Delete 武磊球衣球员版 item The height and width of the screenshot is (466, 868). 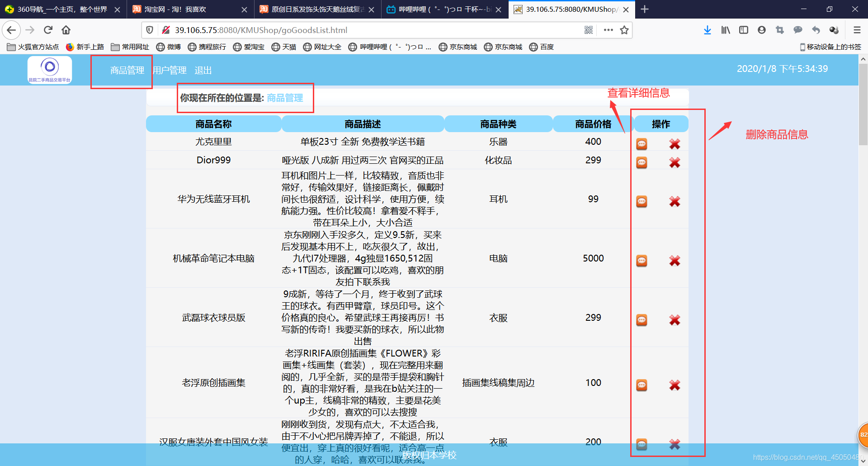[x=675, y=320]
